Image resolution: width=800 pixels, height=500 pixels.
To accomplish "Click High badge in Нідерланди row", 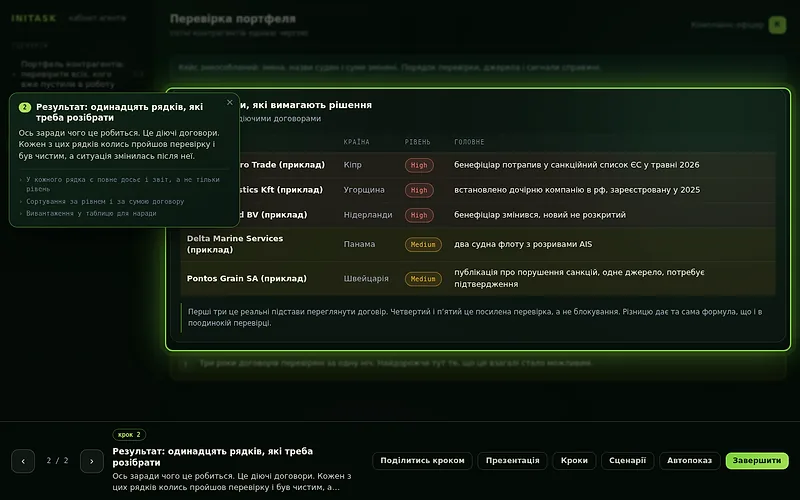I will 419,215.
